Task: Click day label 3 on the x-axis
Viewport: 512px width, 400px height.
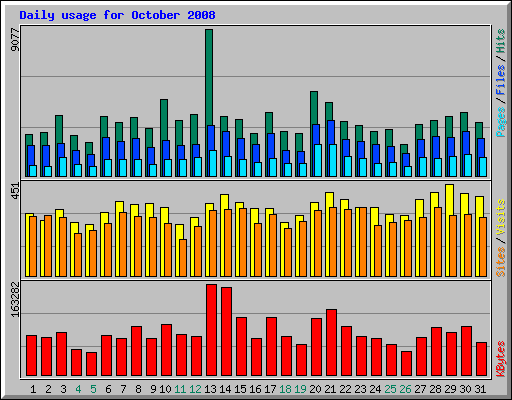Action: coord(63,389)
